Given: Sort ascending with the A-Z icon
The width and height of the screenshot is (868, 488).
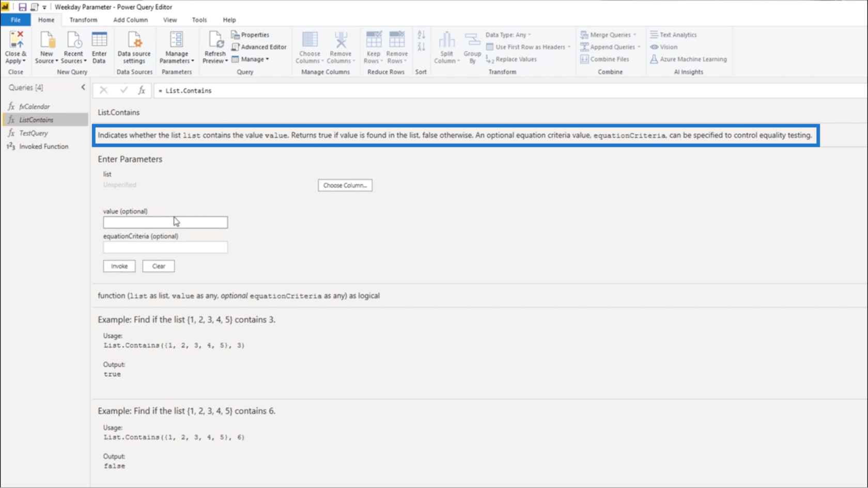Looking at the screenshot, I should 421,35.
